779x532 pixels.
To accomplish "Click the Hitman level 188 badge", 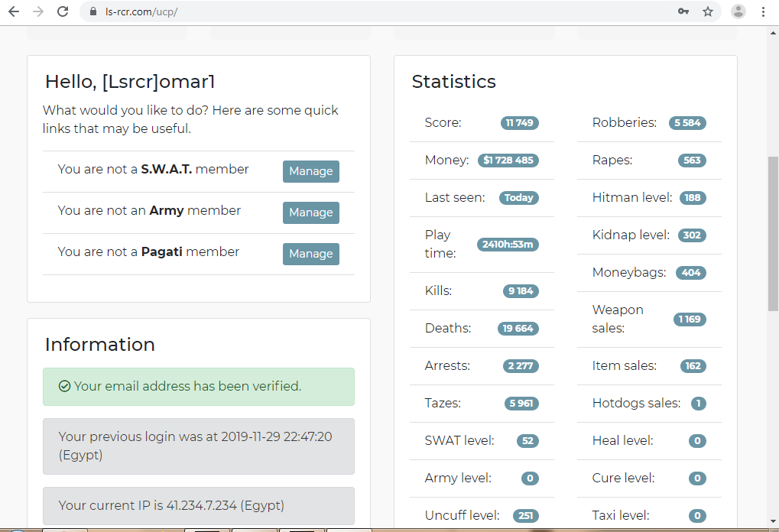I will pos(693,198).
